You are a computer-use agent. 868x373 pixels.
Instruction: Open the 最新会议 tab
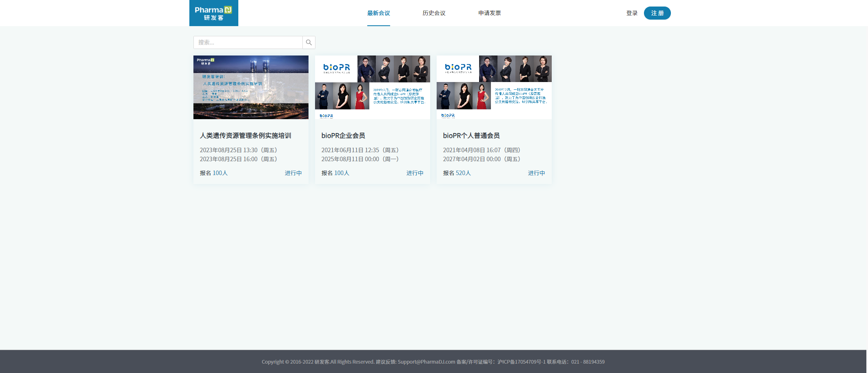(x=379, y=13)
